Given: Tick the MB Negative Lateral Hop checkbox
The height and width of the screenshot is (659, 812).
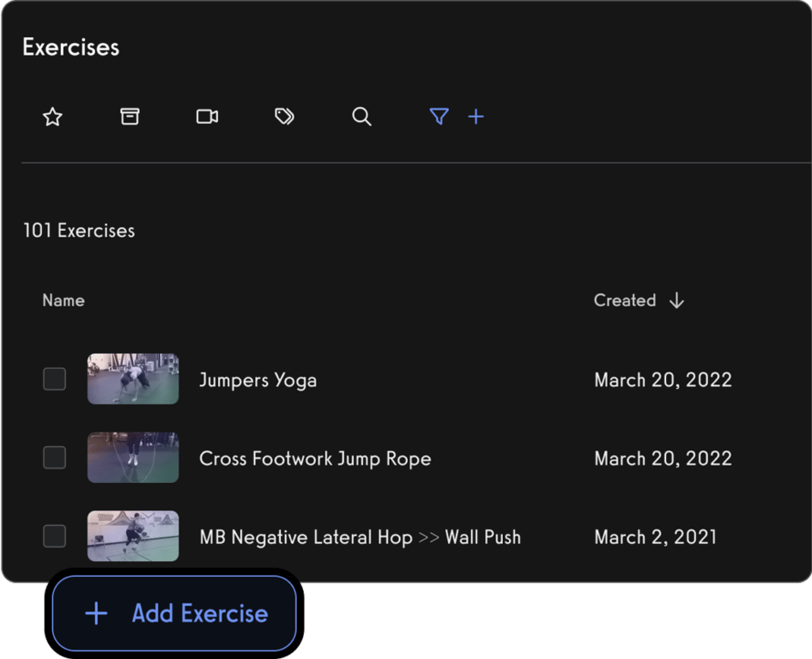Looking at the screenshot, I should [x=54, y=536].
